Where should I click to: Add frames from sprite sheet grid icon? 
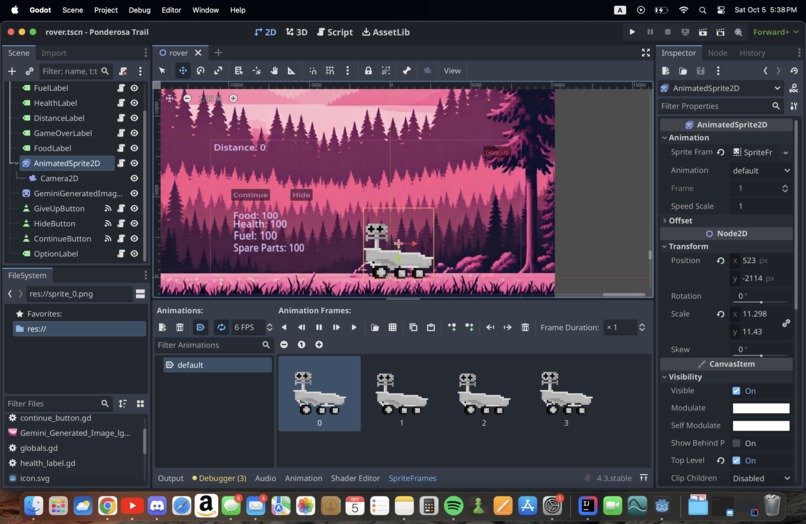[x=392, y=328]
